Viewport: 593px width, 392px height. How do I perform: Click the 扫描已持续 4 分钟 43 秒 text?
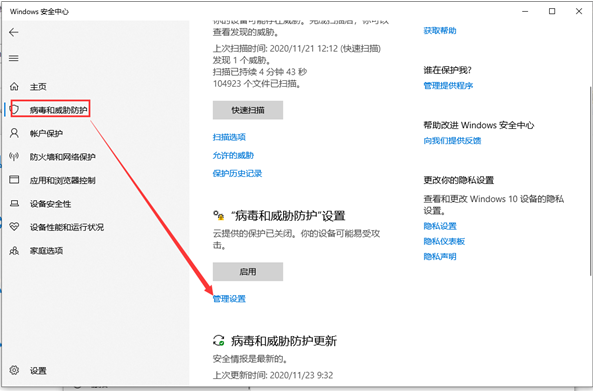pos(260,72)
